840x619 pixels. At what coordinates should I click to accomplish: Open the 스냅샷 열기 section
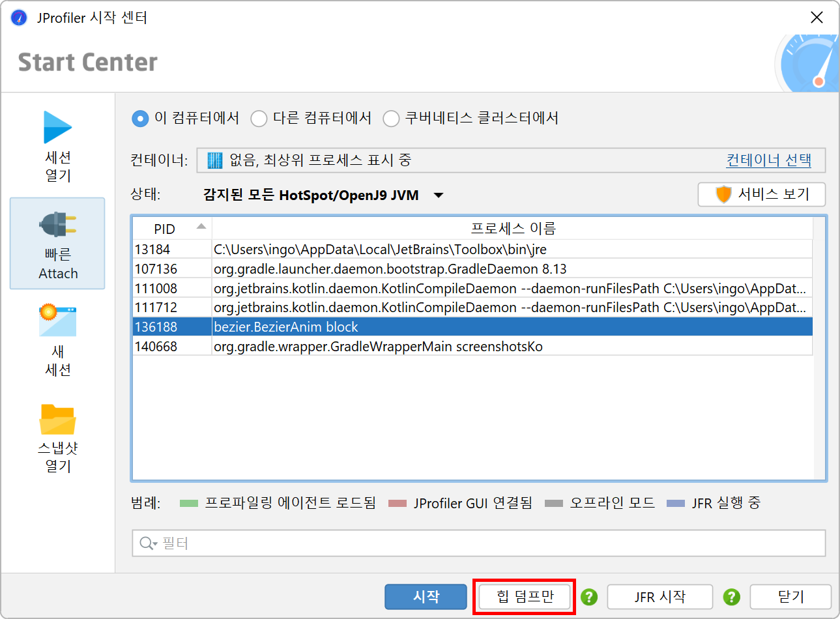(57, 437)
